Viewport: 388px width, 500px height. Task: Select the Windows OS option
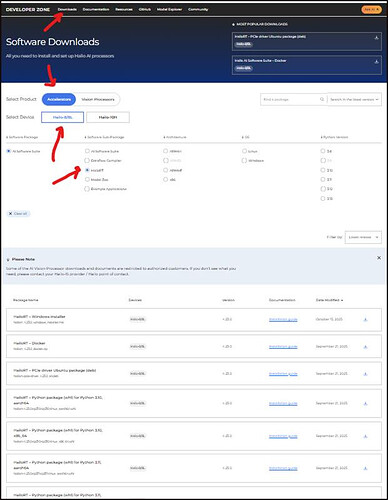(244, 160)
